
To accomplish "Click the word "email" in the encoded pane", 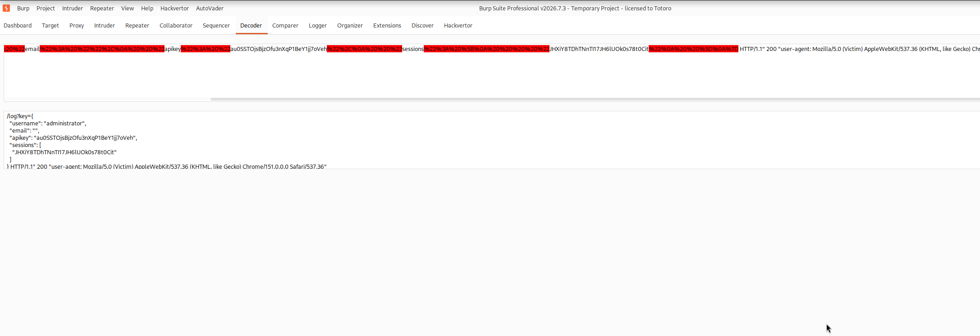I will [x=32, y=49].
